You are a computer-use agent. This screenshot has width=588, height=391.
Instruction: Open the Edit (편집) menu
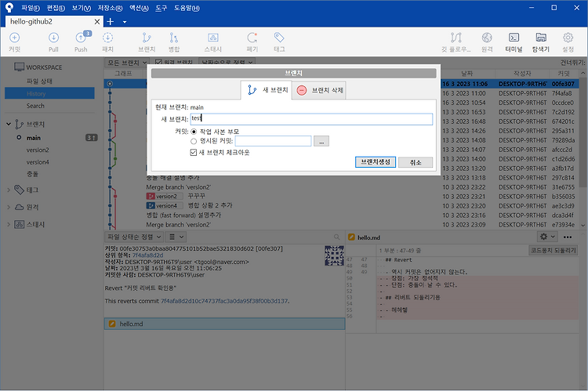coord(56,8)
